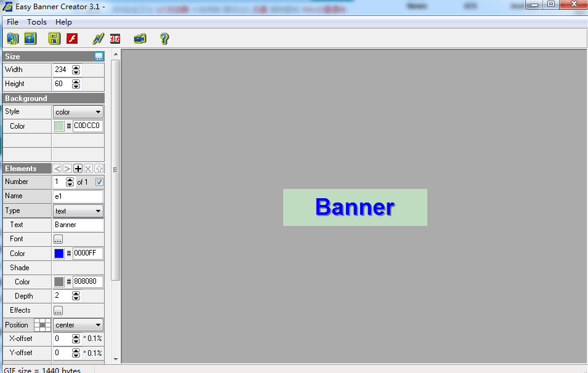Open the Effects dialog
The width and height of the screenshot is (588, 373).
pos(58,310)
